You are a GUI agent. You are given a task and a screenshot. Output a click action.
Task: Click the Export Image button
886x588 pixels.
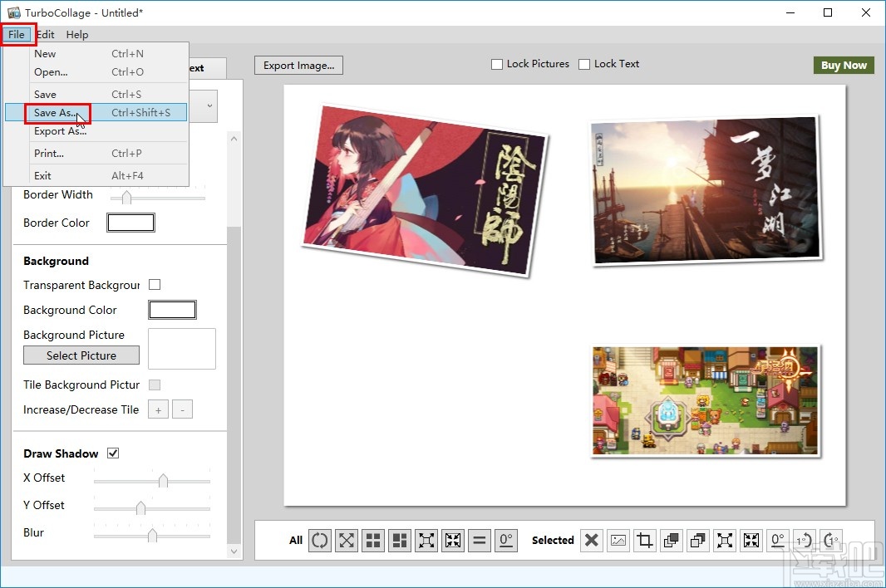click(x=298, y=65)
